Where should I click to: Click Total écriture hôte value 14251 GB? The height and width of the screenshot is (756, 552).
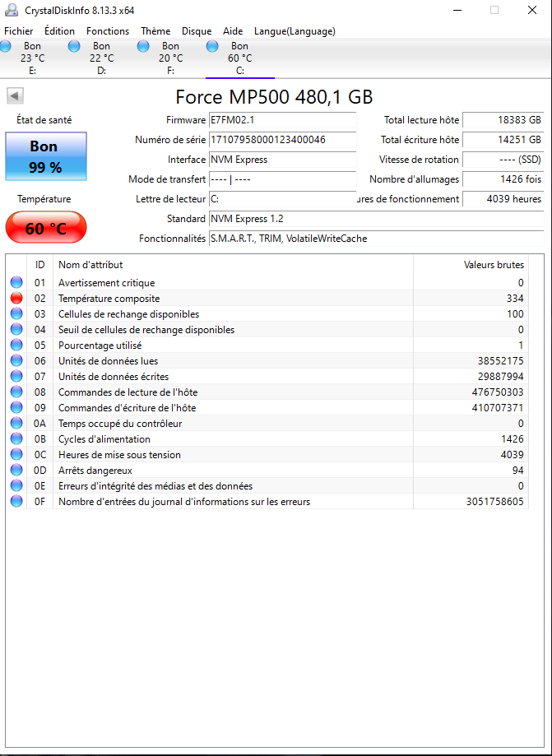point(503,140)
